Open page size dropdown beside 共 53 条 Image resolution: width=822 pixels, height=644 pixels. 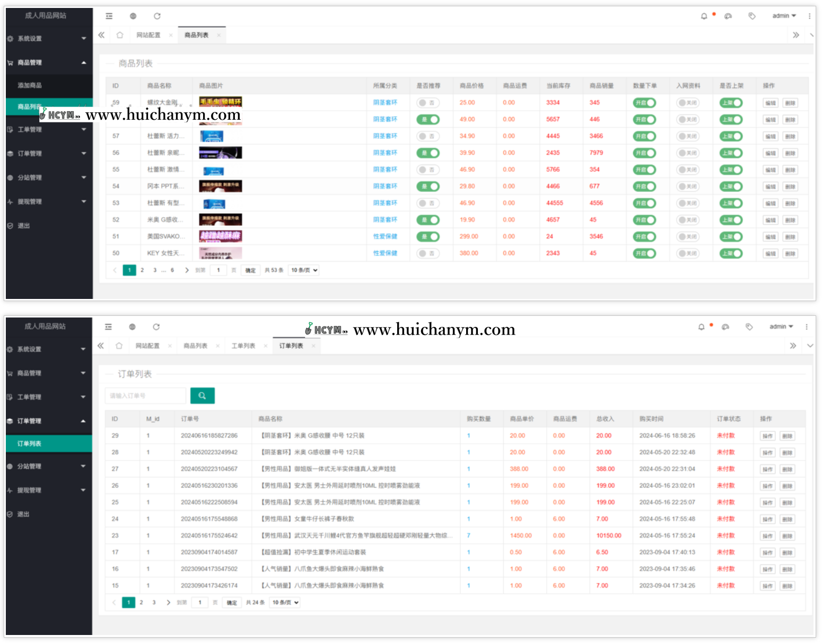click(304, 270)
